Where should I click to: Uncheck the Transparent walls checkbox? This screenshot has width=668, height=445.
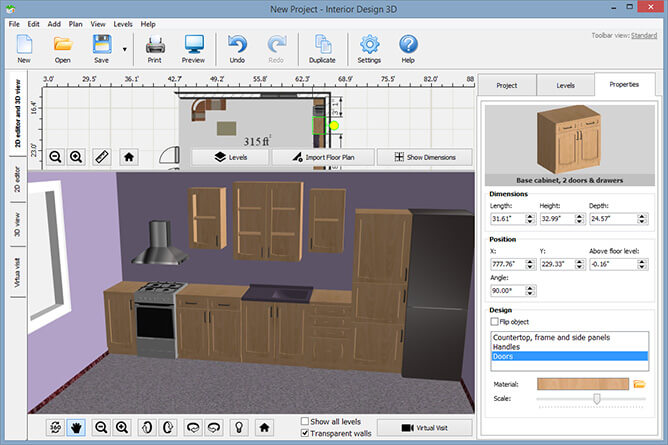point(306,434)
